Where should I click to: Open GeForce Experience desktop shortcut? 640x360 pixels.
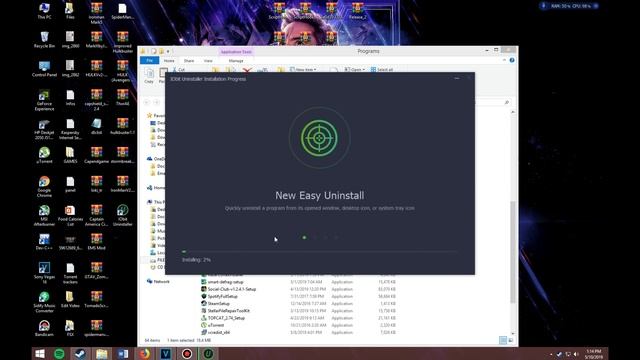pyautogui.click(x=44, y=100)
